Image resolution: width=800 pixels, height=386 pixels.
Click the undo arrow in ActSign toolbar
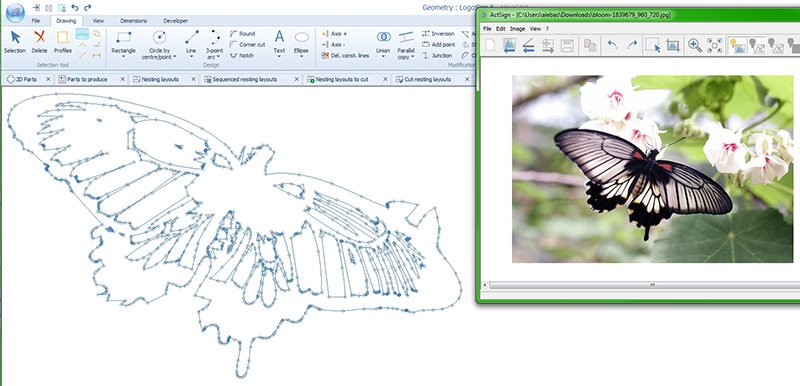pyautogui.click(x=612, y=45)
